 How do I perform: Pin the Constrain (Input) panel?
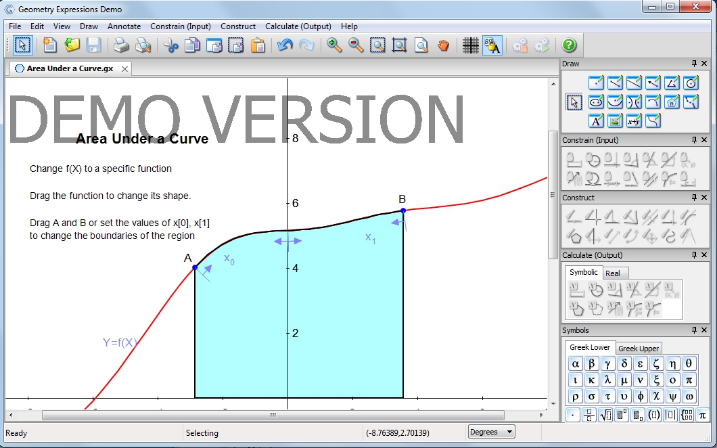pos(695,140)
